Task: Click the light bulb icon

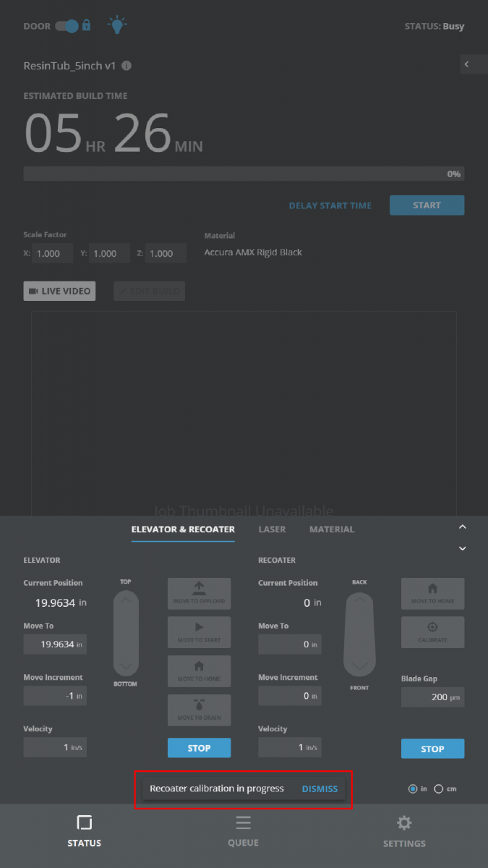Action: point(116,25)
